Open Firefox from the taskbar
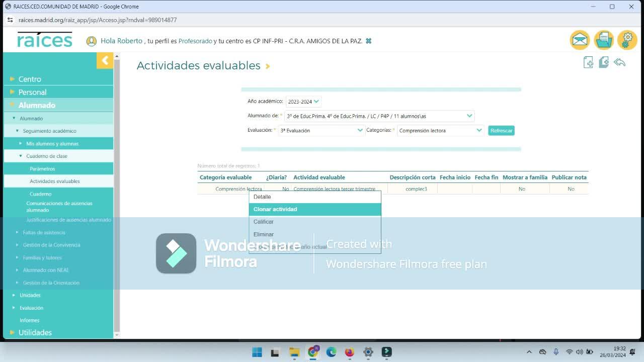This screenshot has height=362, width=644. (350, 352)
